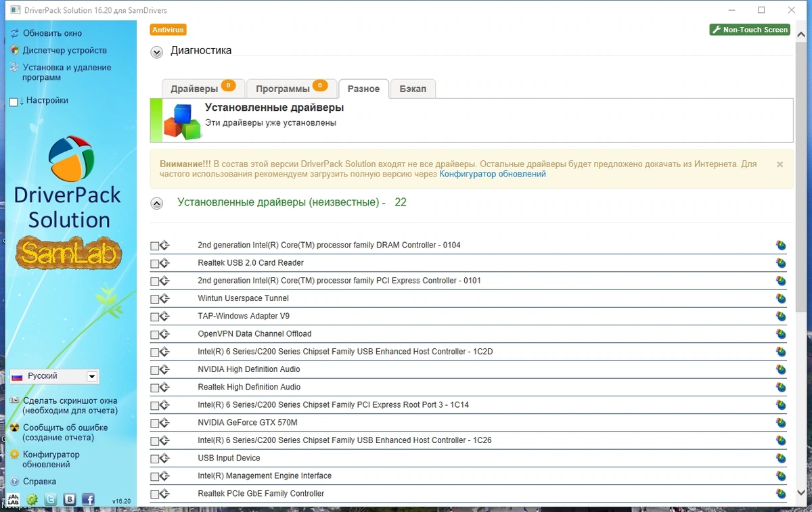Collapse the Диагностика section arrow
This screenshot has height=512, width=812.
[x=157, y=52]
